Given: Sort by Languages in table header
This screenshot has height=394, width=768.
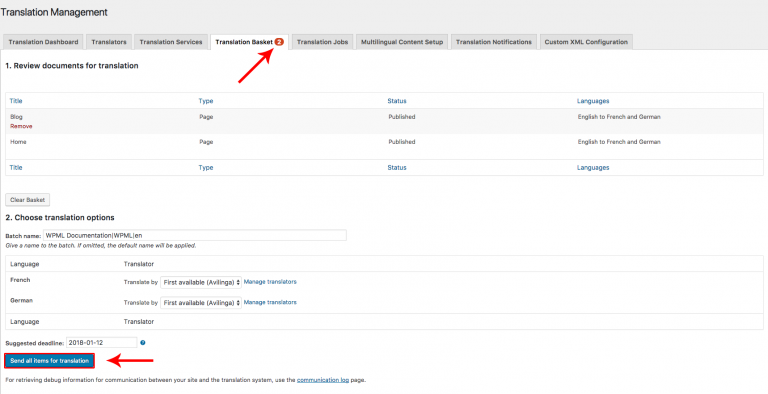Looking at the screenshot, I should [x=593, y=101].
